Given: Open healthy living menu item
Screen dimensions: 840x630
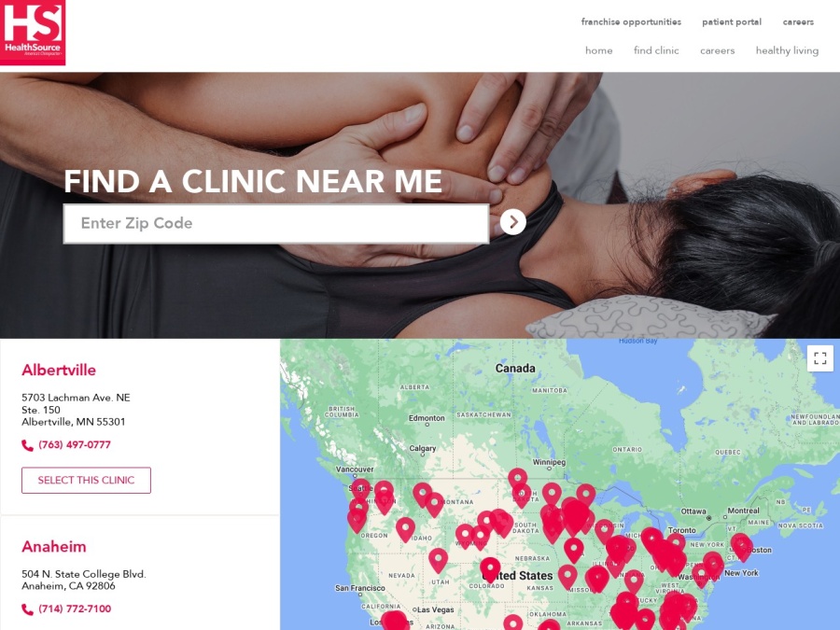Looking at the screenshot, I should pyautogui.click(x=787, y=51).
